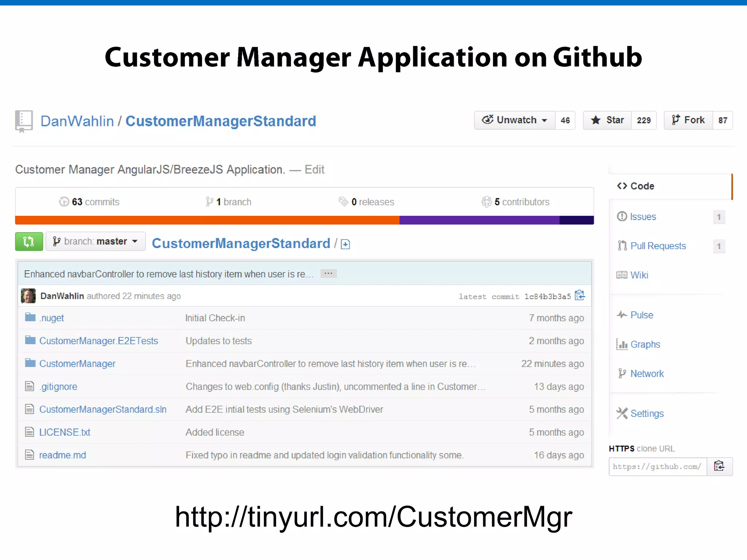The image size is (747, 560).
Task: Open the Unwatch dropdown
Action: (515, 120)
